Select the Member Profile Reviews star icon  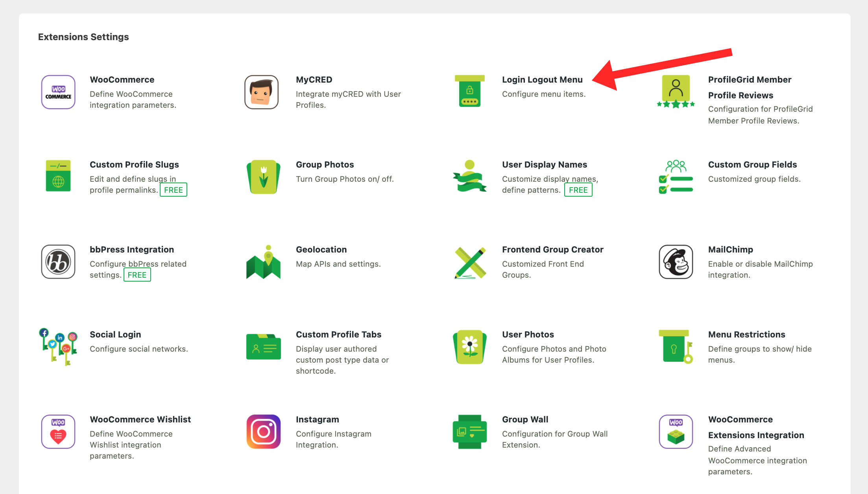pos(676,92)
